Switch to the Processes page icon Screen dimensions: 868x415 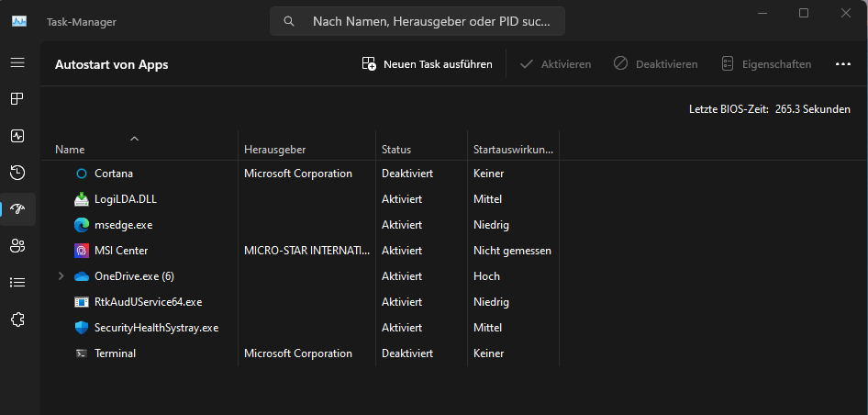coord(17,99)
